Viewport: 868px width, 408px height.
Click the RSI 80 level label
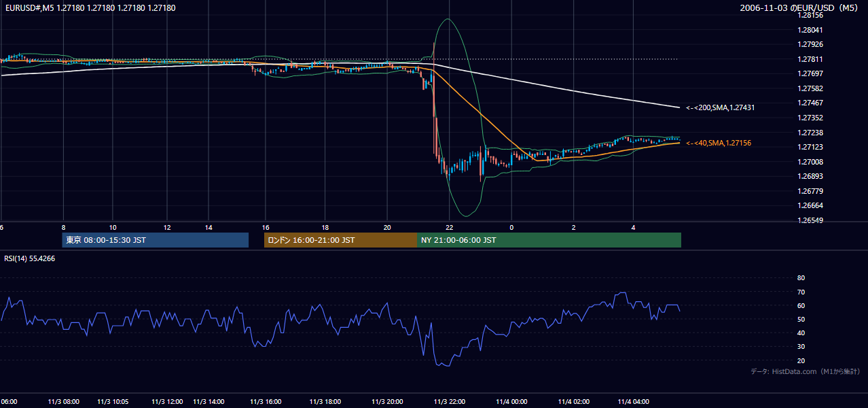[x=801, y=278]
